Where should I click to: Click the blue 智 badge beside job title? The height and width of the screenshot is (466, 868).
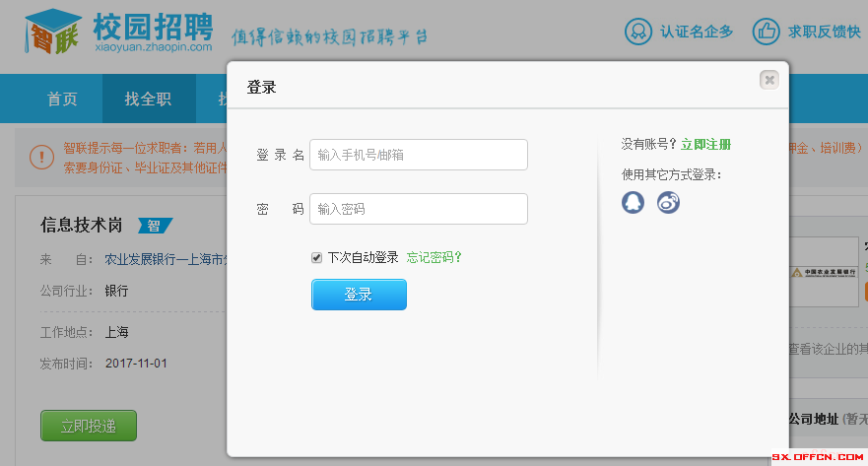pos(155,226)
